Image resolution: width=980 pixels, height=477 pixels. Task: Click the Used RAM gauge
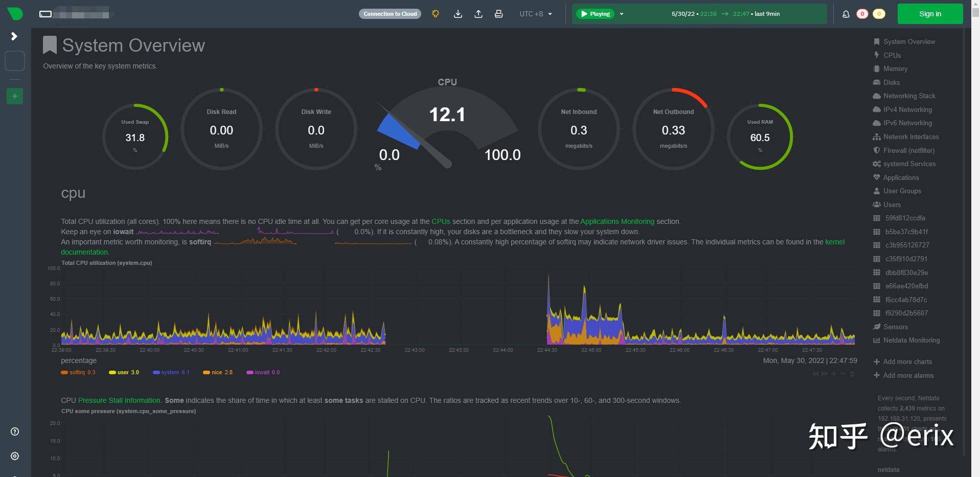pos(760,137)
